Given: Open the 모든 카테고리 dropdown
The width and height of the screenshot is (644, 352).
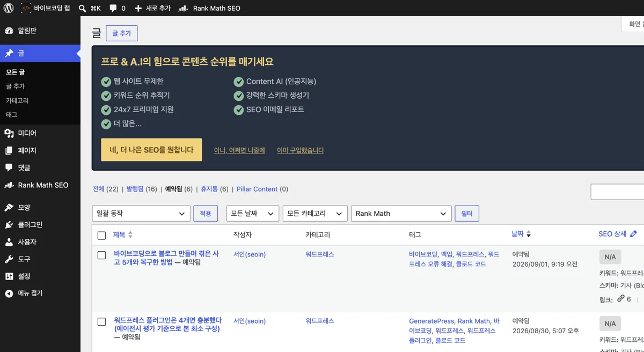Looking at the screenshot, I should 315,214.
